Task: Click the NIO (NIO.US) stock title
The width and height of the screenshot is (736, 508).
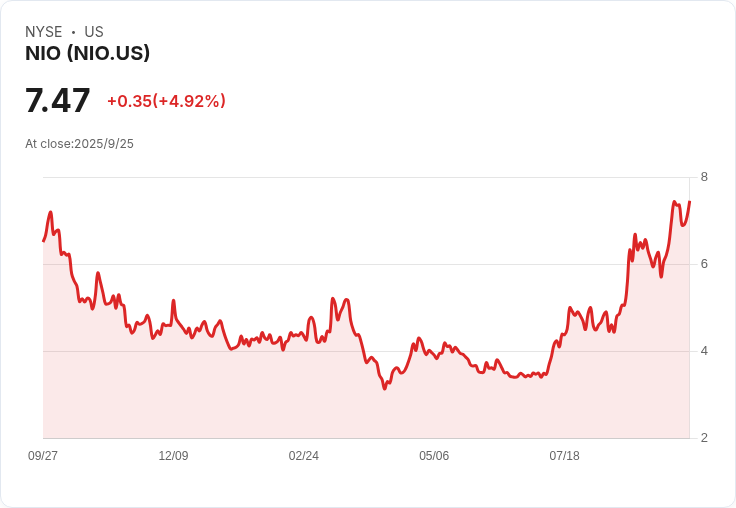Action: [x=88, y=54]
